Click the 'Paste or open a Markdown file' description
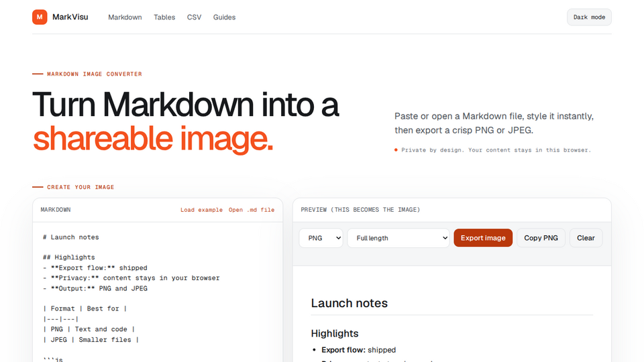This screenshot has height=362, width=644. click(494, 123)
